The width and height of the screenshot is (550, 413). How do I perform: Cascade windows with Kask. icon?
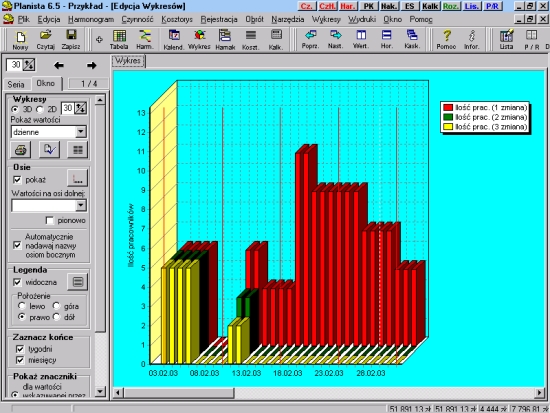(x=412, y=39)
